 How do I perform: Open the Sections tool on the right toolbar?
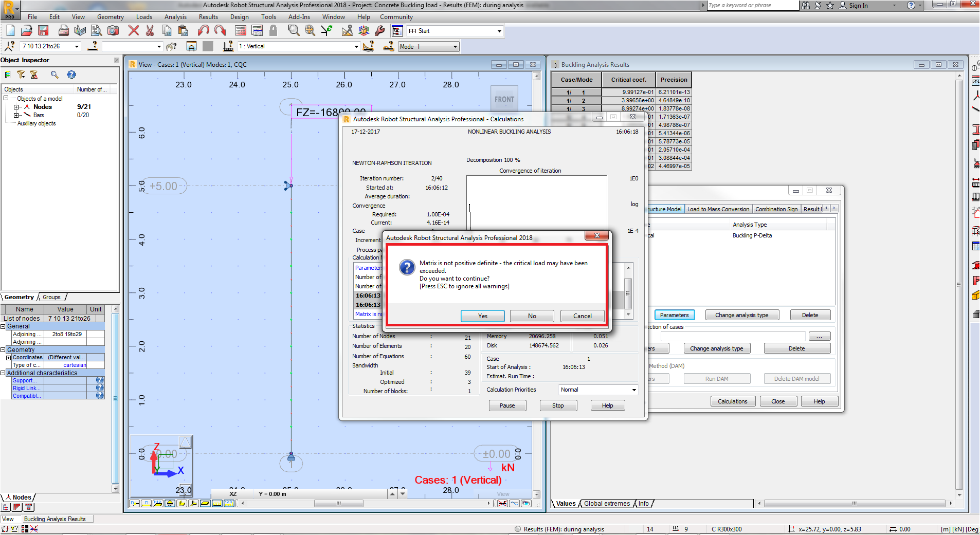point(975,130)
